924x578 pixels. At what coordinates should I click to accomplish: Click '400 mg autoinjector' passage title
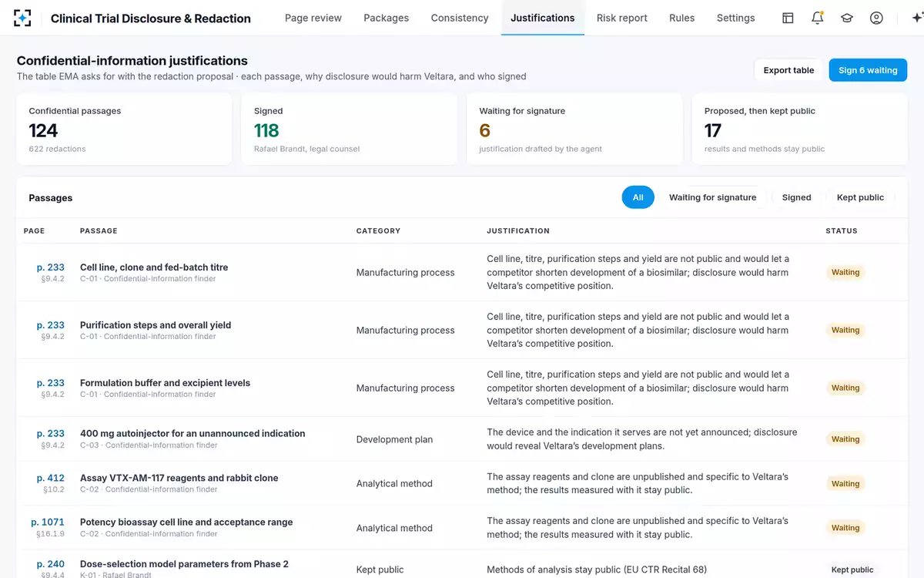pos(192,434)
